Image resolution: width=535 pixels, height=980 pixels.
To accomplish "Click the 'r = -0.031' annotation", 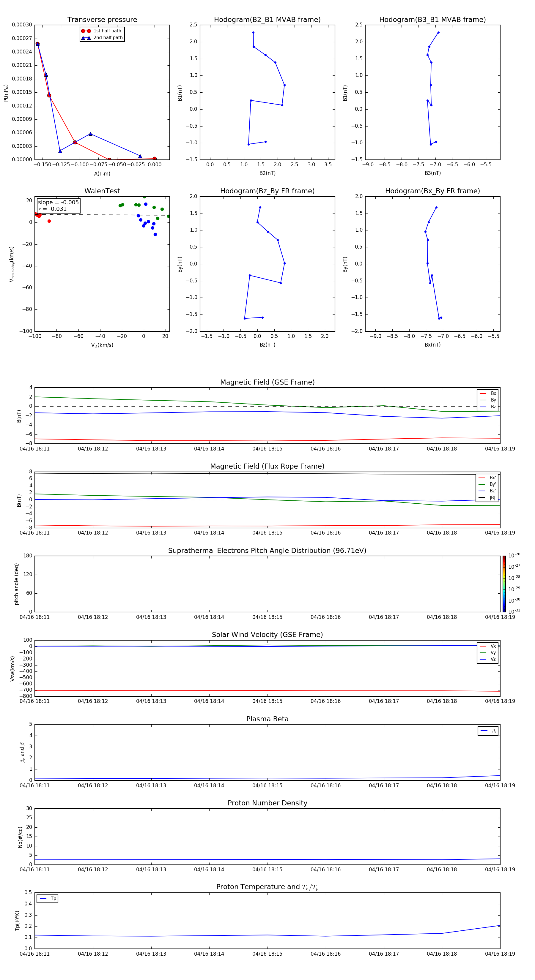I will point(53,209).
